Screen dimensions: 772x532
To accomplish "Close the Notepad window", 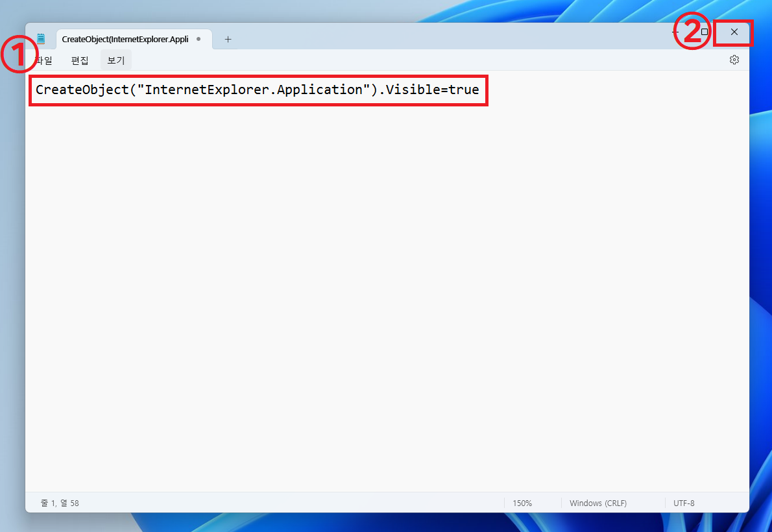I will click(734, 32).
